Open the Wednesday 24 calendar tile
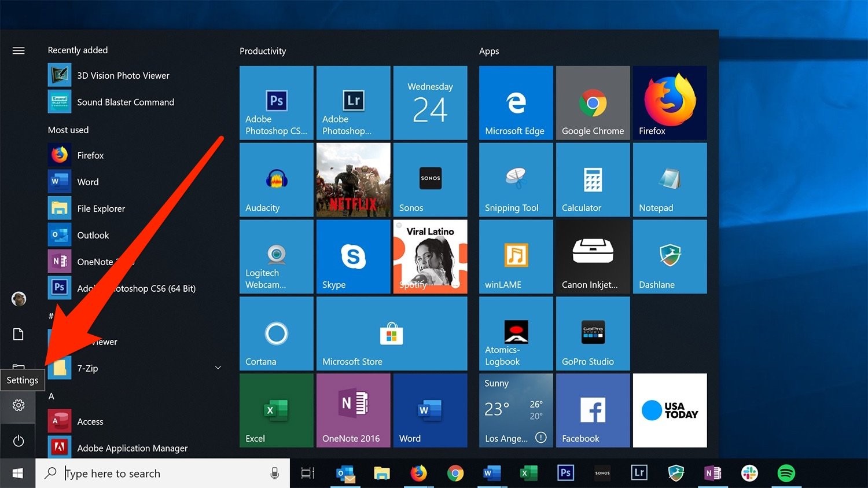This screenshot has height=488, width=868. pos(431,102)
